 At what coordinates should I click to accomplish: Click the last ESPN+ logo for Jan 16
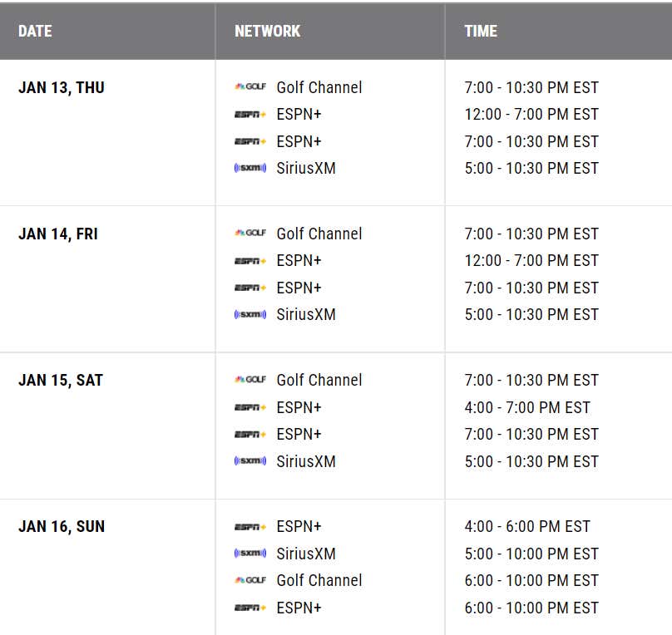(250, 608)
